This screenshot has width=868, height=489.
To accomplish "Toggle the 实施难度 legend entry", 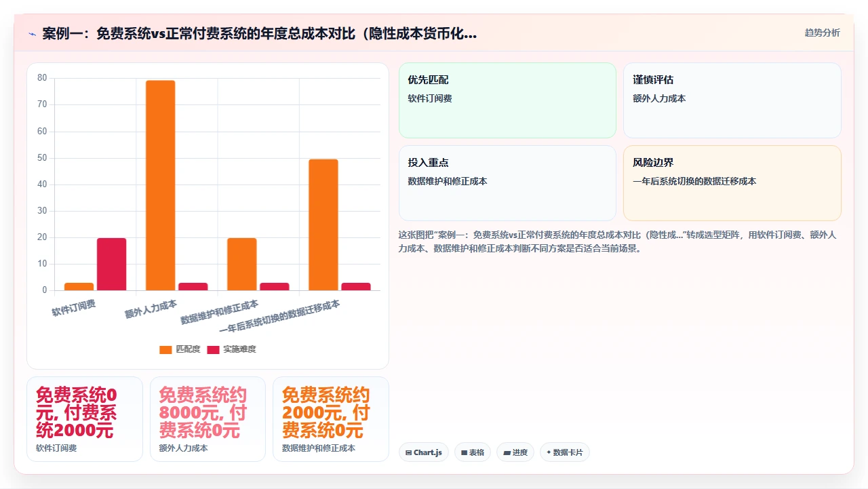I will 231,349.
